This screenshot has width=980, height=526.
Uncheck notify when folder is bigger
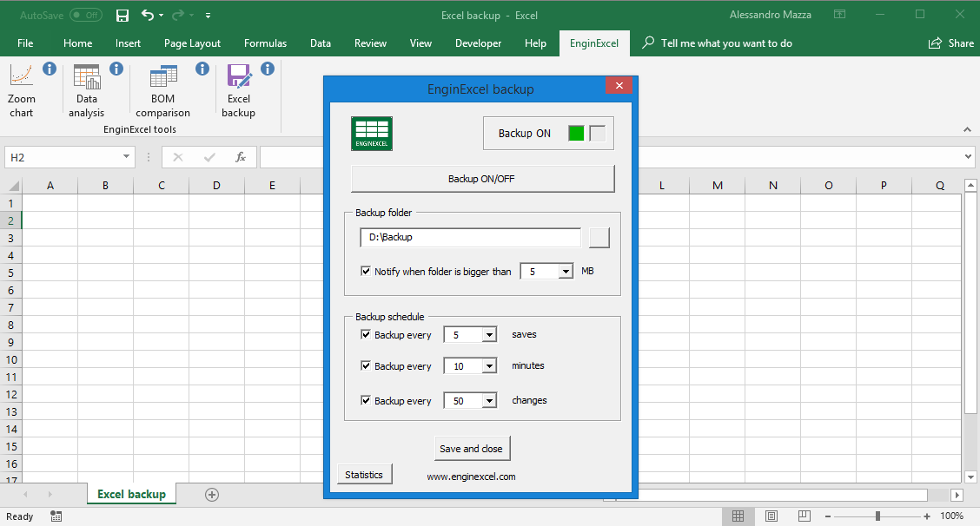point(366,270)
